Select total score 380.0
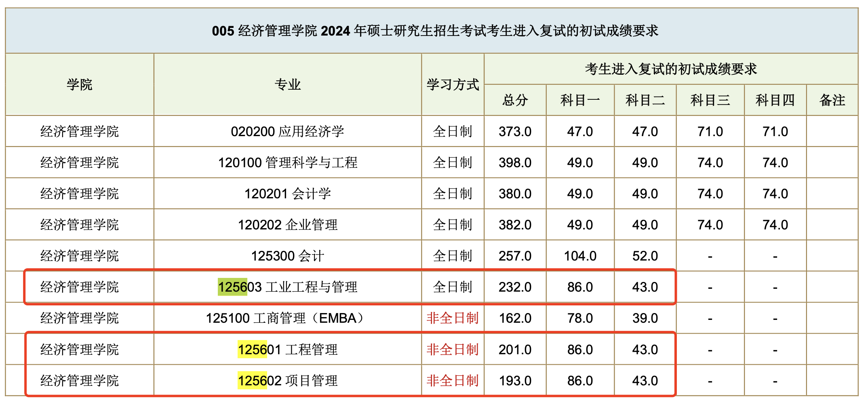868x412 pixels. [515, 193]
